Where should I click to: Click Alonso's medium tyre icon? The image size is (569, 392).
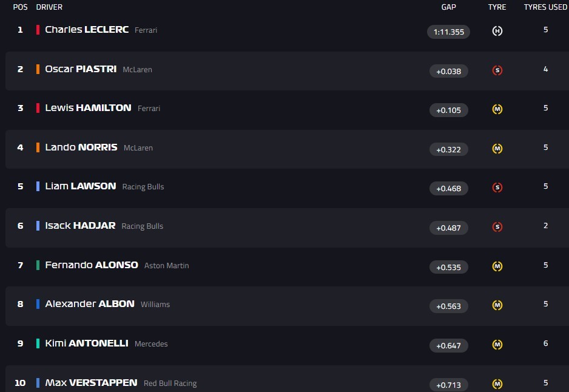(x=497, y=266)
